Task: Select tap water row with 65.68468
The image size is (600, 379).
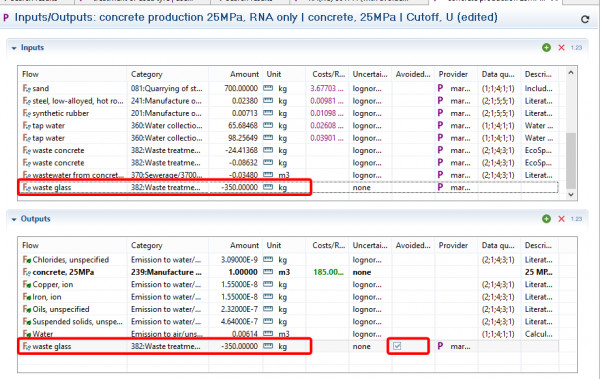Action: coord(288,126)
